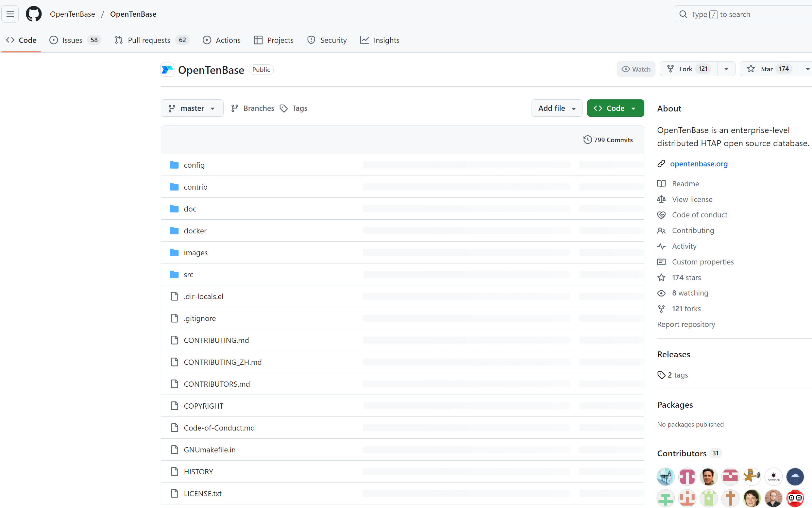Click the folder icon next to config

[x=174, y=165]
